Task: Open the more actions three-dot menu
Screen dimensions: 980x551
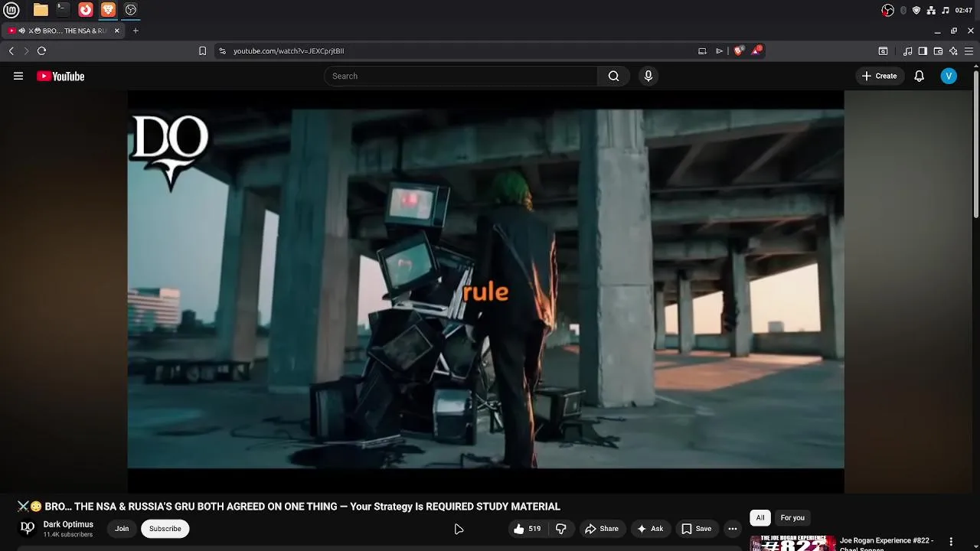Action: point(733,529)
